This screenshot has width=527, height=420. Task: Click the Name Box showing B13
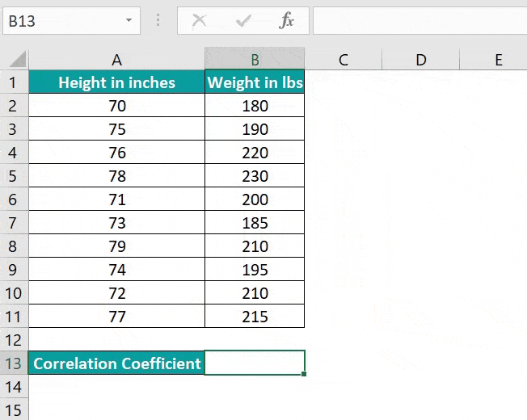[x=71, y=21]
